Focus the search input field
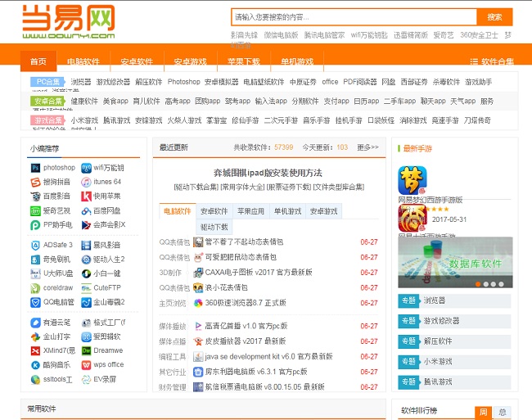Image resolution: width=532 pixels, height=420 pixels. click(354, 17)
